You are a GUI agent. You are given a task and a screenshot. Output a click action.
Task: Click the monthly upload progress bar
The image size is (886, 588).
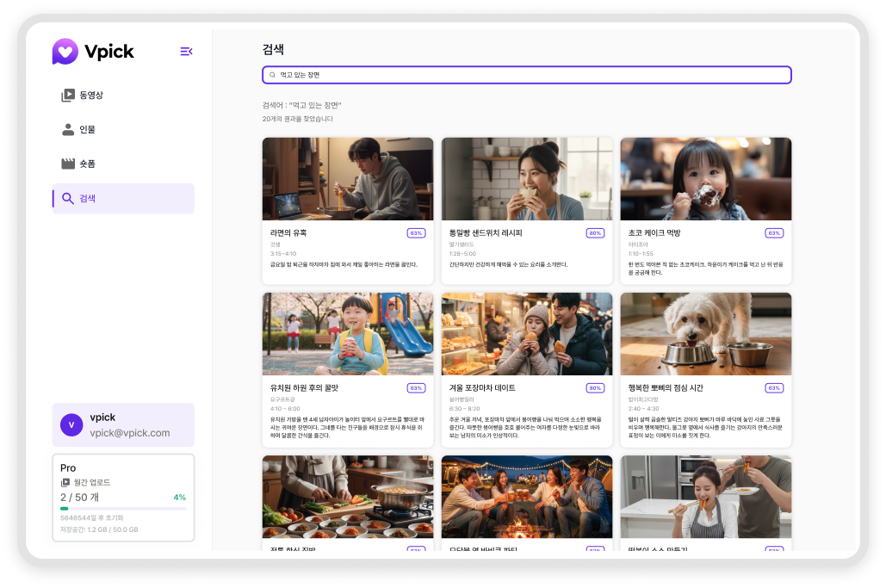pos(123,509)
